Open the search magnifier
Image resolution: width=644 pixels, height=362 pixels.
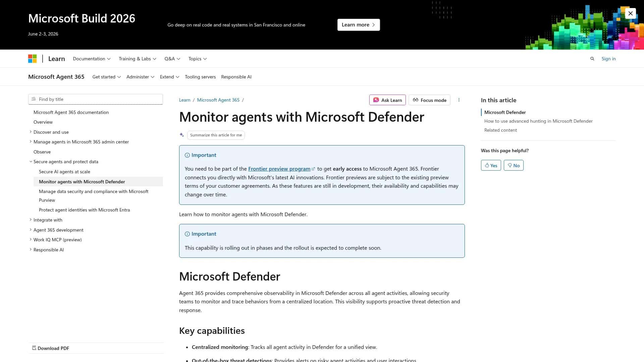[x=592, y=58]
